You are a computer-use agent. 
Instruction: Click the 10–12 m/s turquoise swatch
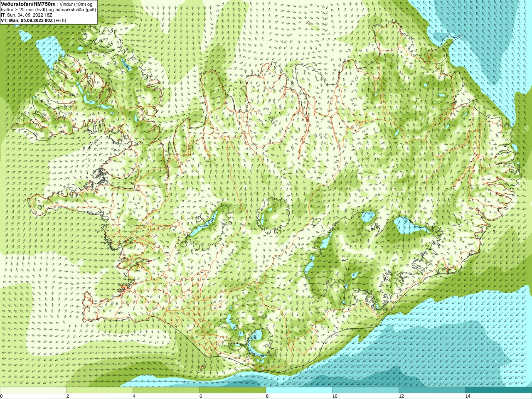[x=366, y=390]
